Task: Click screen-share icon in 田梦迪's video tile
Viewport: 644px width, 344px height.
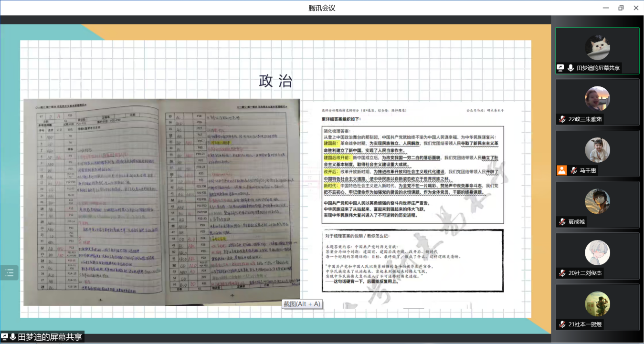Action: (x=560, y=68)
